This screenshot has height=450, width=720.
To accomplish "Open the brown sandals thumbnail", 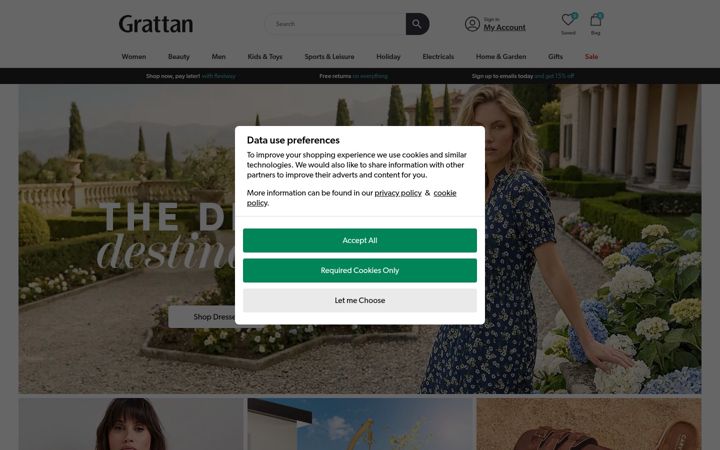I will click(589, 424).
